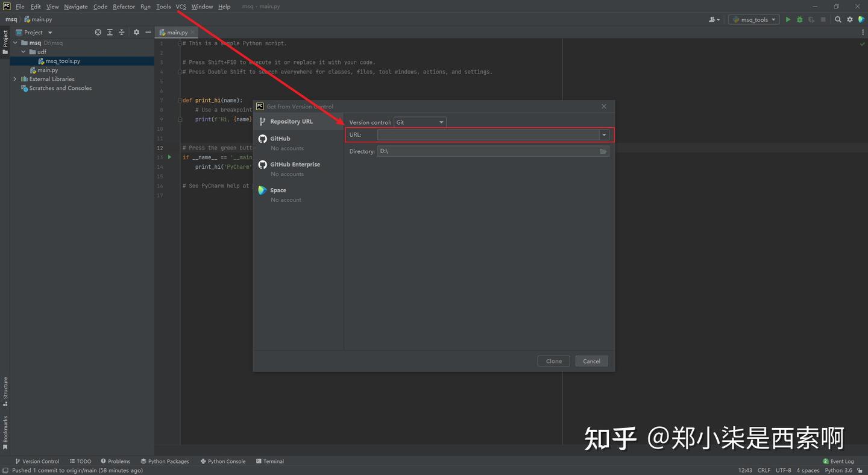Start debugging with the Debug icon

coord(799,19)
